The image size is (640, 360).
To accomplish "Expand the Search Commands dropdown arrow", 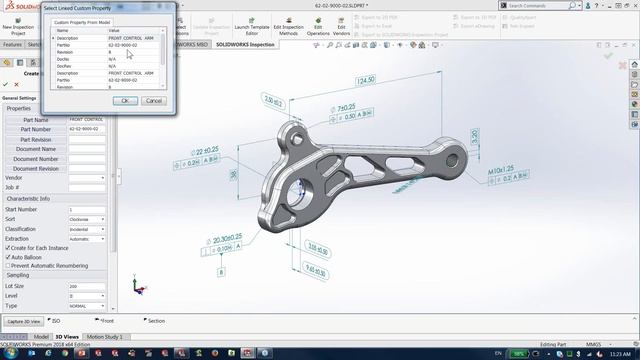I will pyautogui.click(x=579, y=6).
